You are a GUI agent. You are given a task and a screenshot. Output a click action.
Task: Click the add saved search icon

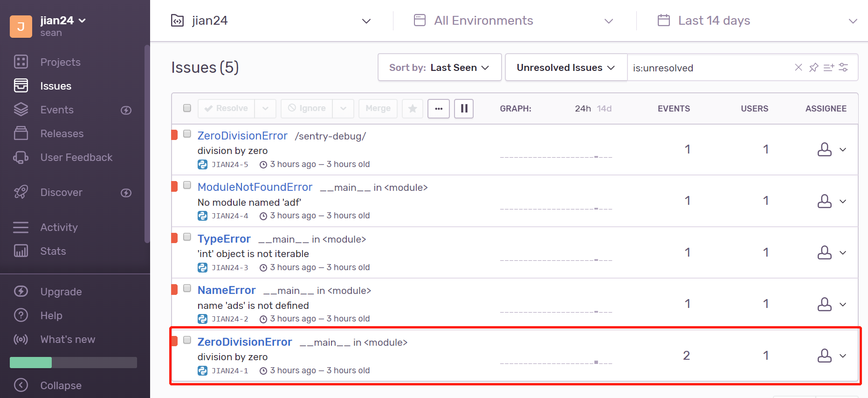(x=828, y=68)
